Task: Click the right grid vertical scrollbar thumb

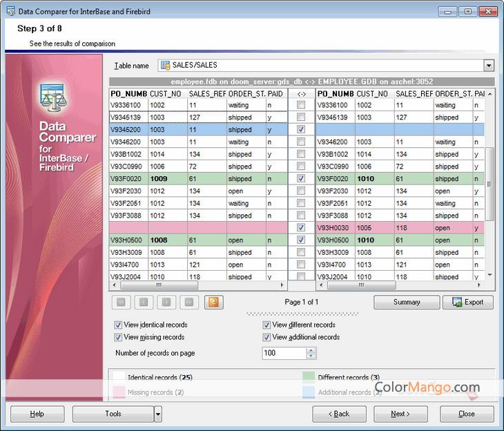Action: coord(490,184)
